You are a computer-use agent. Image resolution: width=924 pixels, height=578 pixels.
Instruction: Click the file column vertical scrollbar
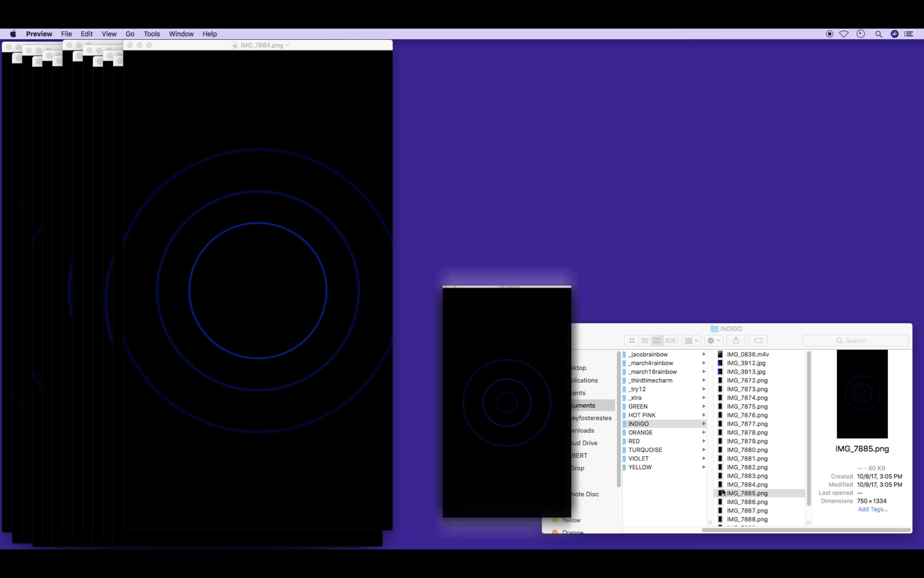[809, 429]
